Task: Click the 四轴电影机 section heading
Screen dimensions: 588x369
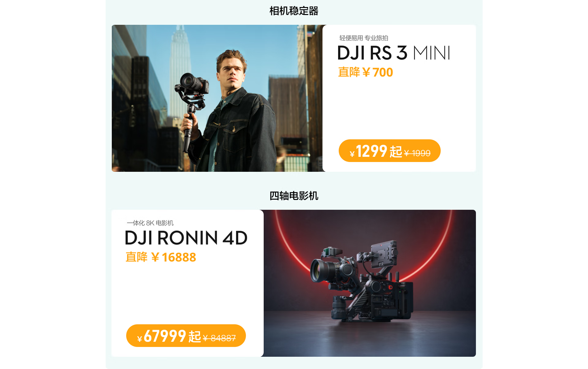Action: (294, 196)
